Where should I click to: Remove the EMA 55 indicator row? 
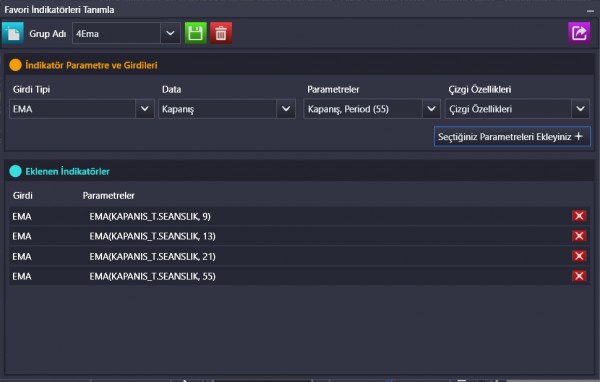point(579,276)
